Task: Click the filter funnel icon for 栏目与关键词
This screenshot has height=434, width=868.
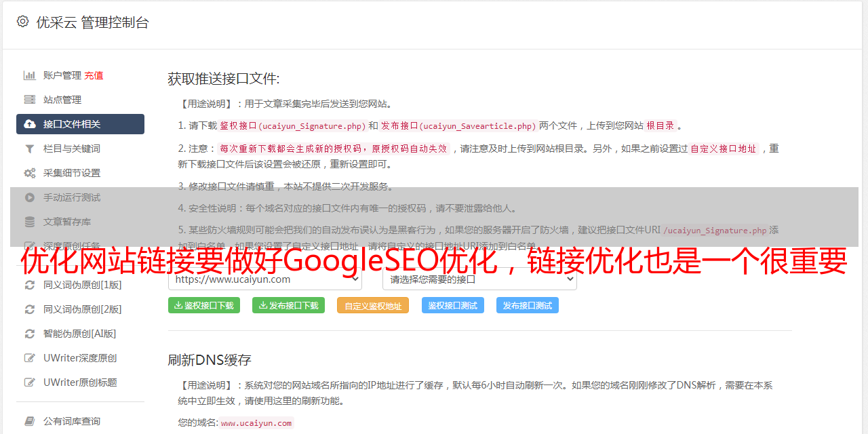Action: coord(30,149)
